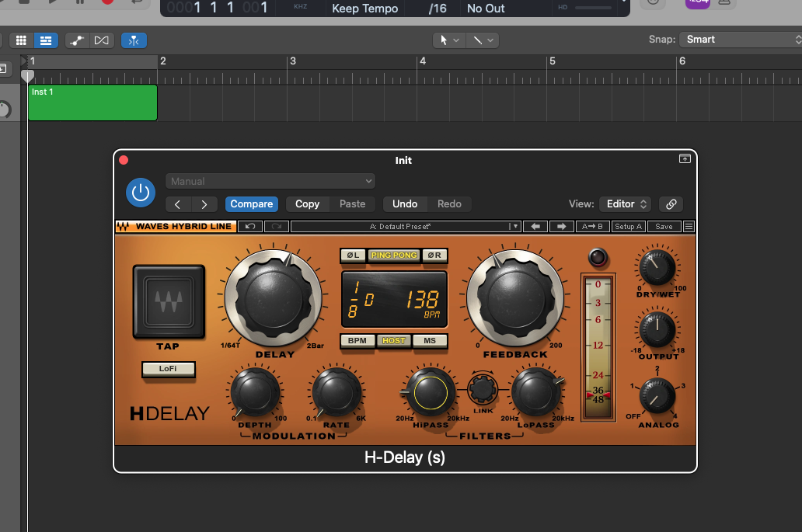Toggle the filter LINK knob
This screenshot has width=802, height=532.
tap(483, 389)
